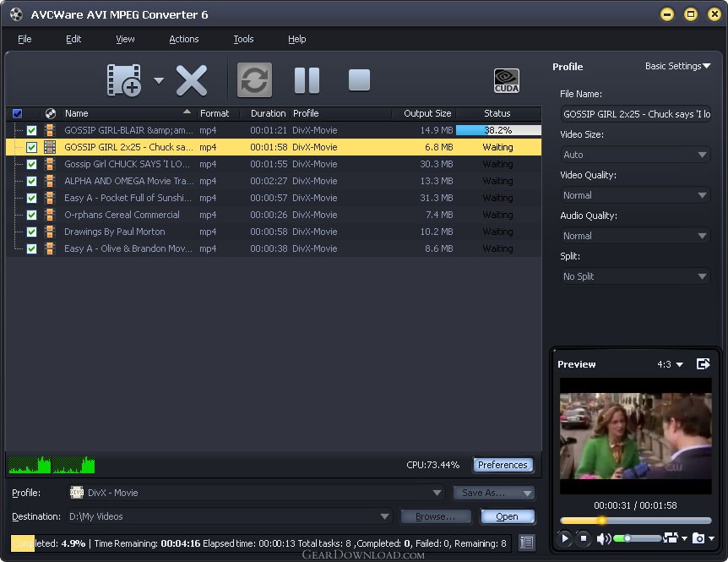
Task: Uncheck O-rphans Cereal Commercial checkbox
Action: (31, 215)
